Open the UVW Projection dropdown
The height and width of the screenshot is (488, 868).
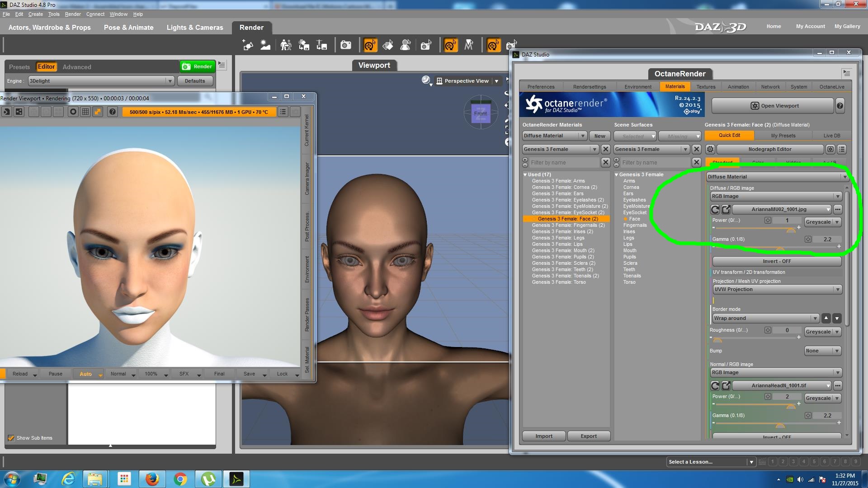[777, 289]
